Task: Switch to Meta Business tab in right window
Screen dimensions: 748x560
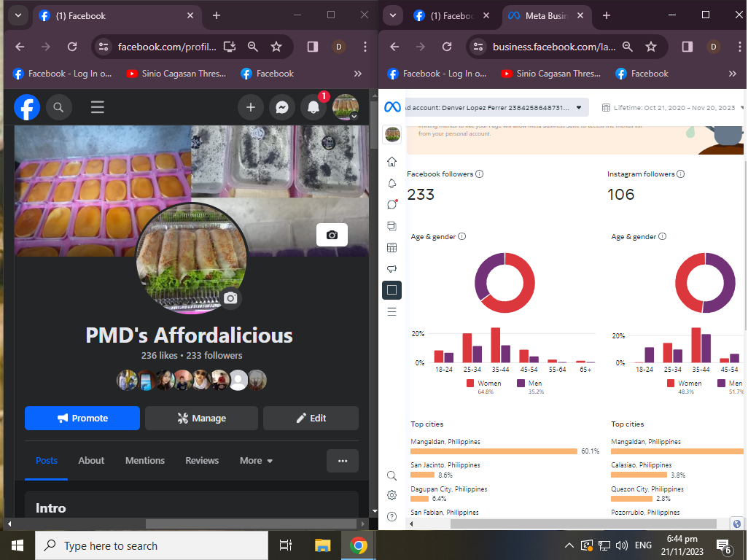Action: coord(546,16)
